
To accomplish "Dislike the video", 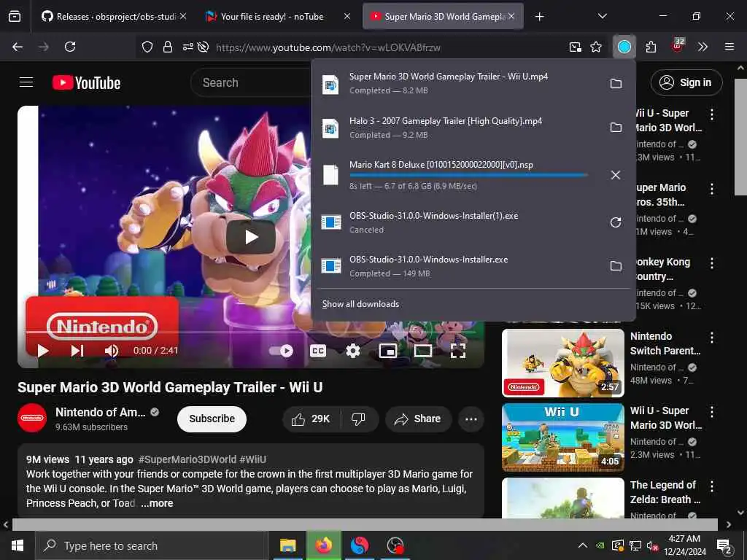I will (358, 419).
